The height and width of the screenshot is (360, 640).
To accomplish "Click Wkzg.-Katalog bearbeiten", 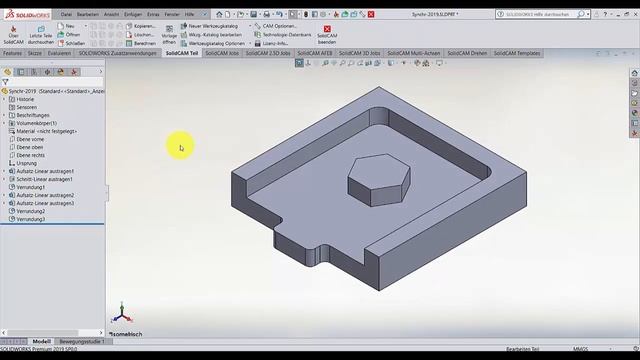I will [x=211, y=35].
